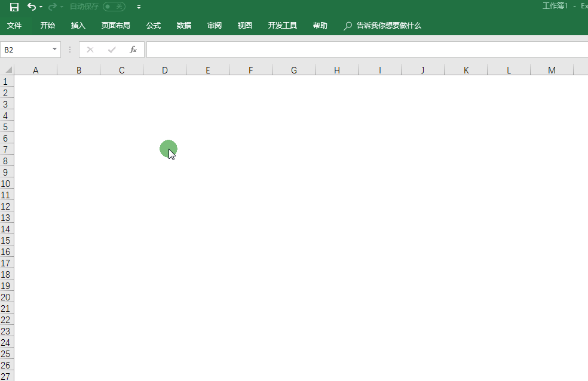Open the 开发工具 ribbon tab
The height and width of the screenshot is (381, 588).
[x=282, y=26]
